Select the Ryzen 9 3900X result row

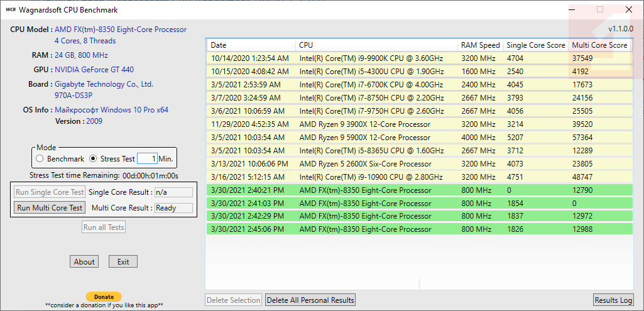(419, 124)
